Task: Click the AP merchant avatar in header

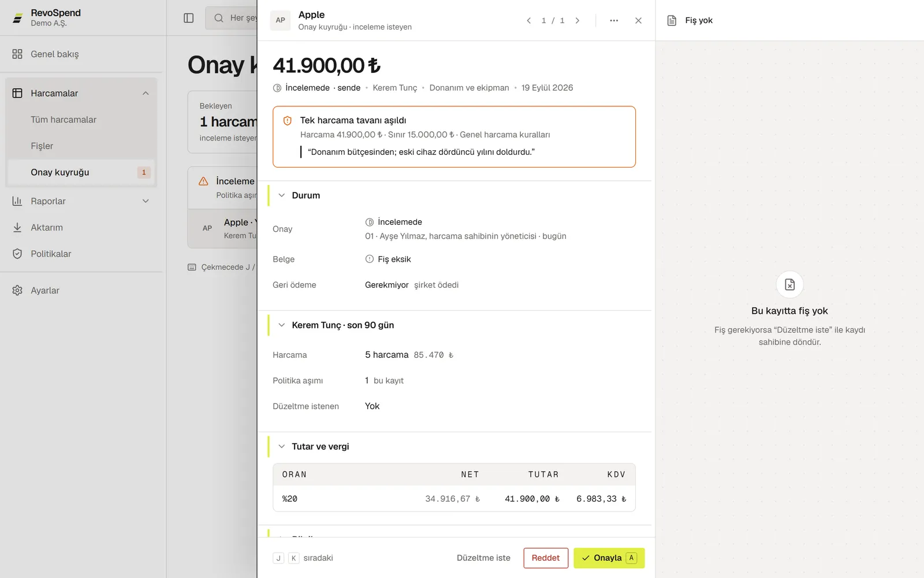Action: 281,20
